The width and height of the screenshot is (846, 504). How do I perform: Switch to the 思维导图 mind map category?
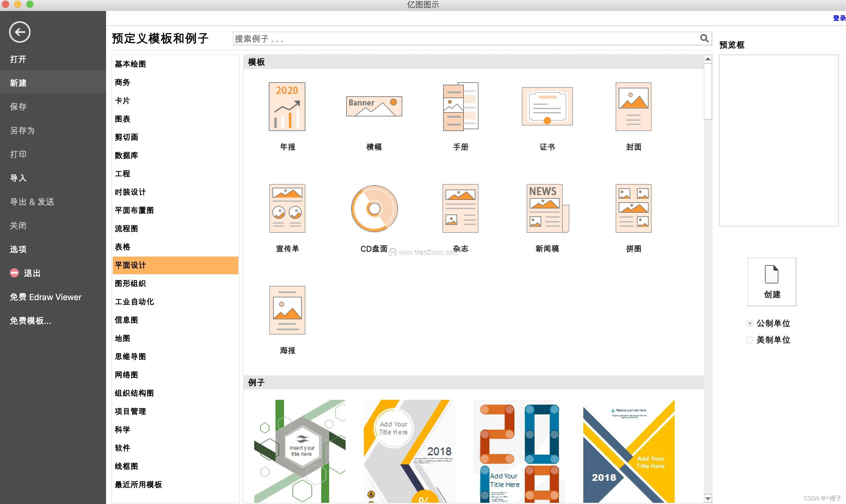click(130, 357)
